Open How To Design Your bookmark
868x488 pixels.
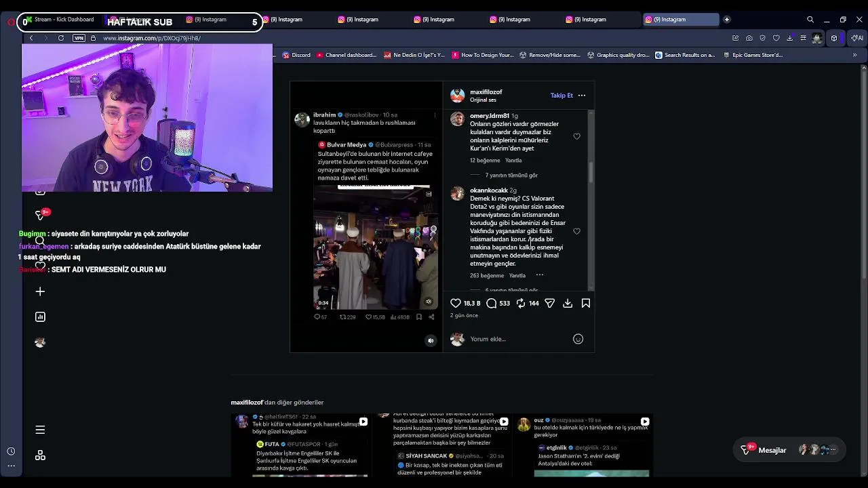click(x=483, y=55)
